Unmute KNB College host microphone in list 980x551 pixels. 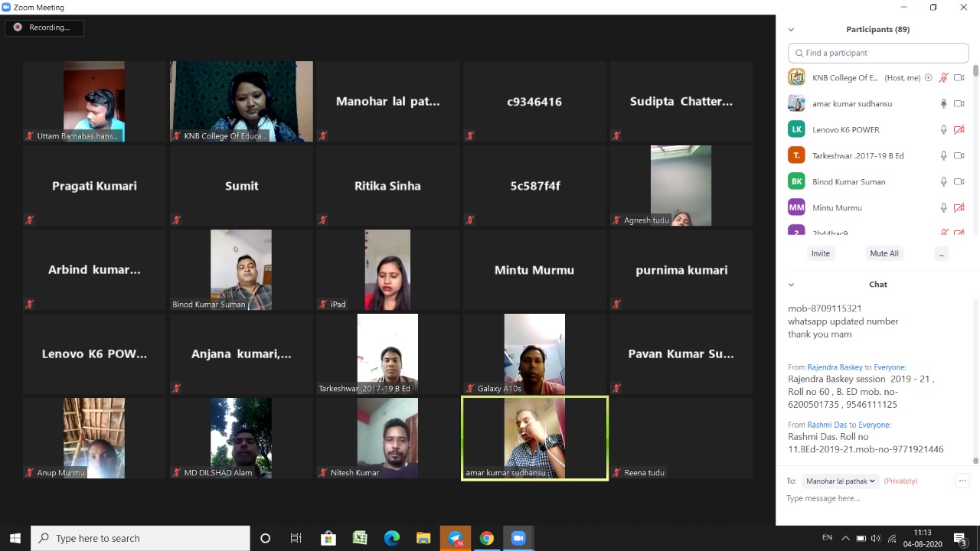pos(943,77)
